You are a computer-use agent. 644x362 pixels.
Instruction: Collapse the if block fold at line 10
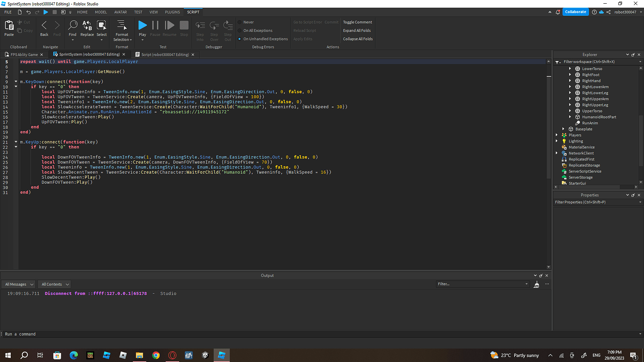[x=16, y=87]
